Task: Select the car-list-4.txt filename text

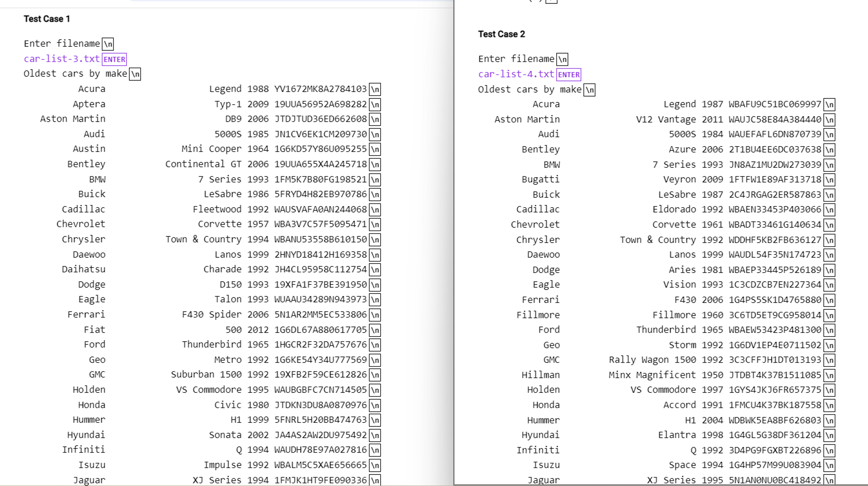Action: pos(515,74)
